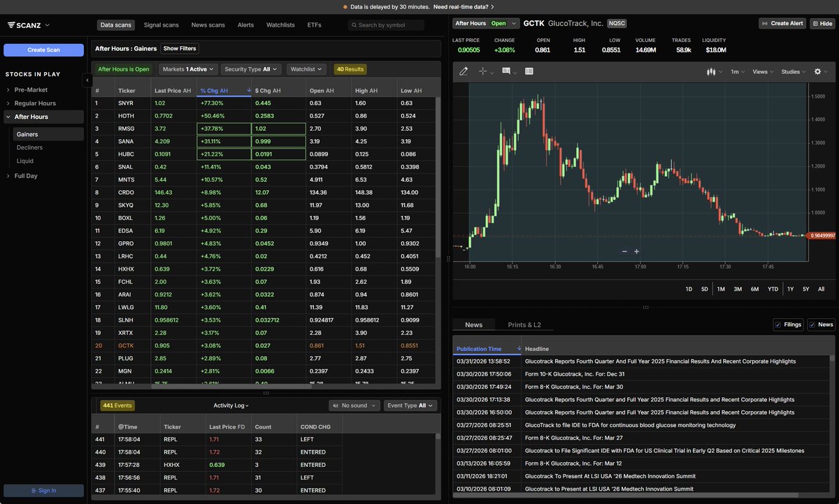Set chart range to YTD
Viewport: 839px width, 504px height.
click(773, 289)
